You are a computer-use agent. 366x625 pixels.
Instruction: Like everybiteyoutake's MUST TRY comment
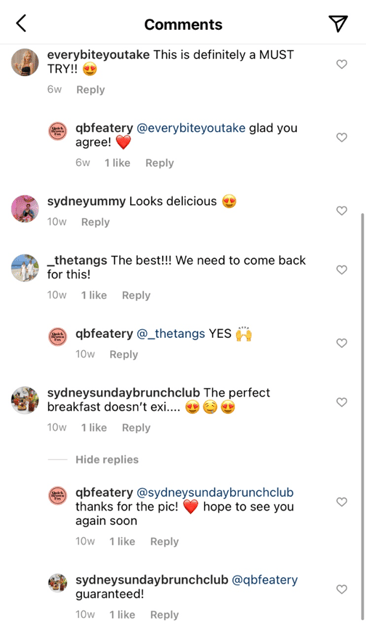(342, 64)
